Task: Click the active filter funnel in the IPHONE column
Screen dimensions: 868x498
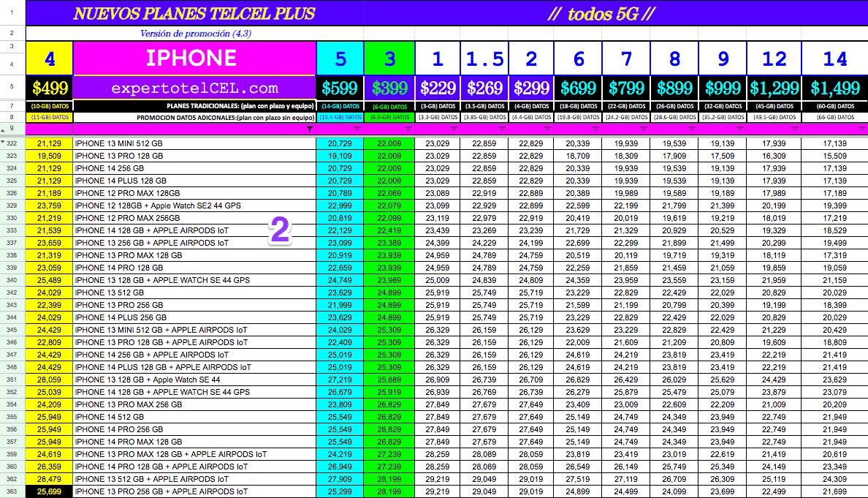Action: (x=310, y=129)
